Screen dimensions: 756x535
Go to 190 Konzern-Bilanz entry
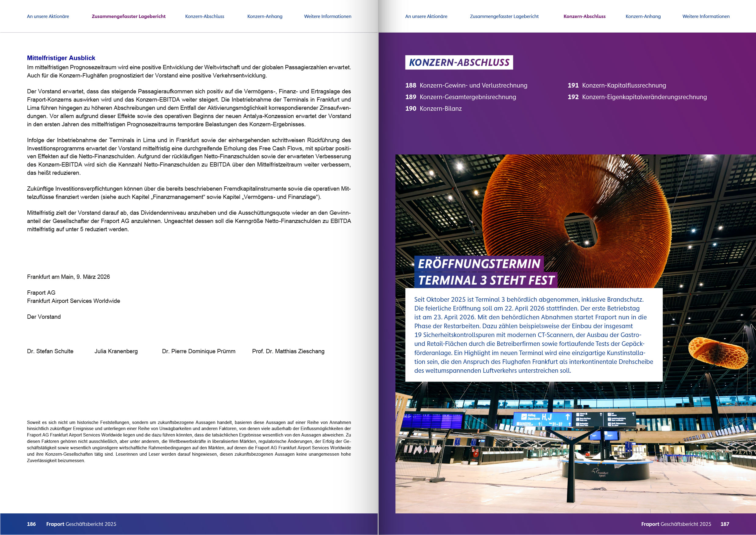(433, 108)
